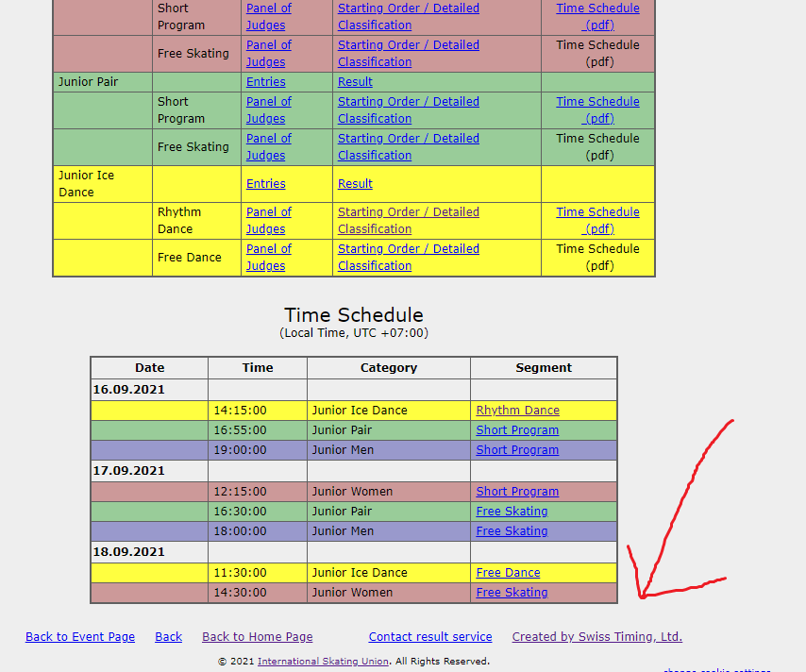Open Junior Pair Free Skating at 16:30:00
806x672 pixels.
point(512,512)
